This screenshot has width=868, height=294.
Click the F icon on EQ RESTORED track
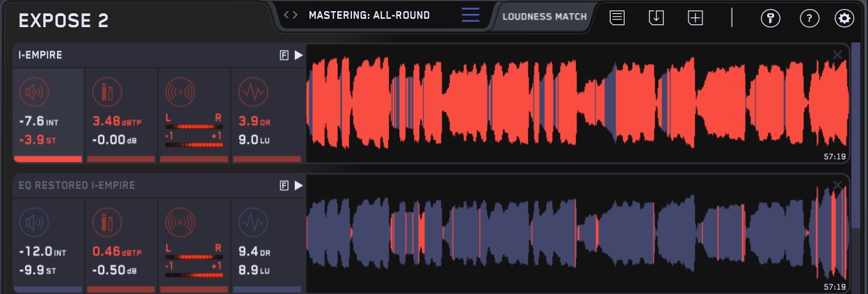[284, 186]
